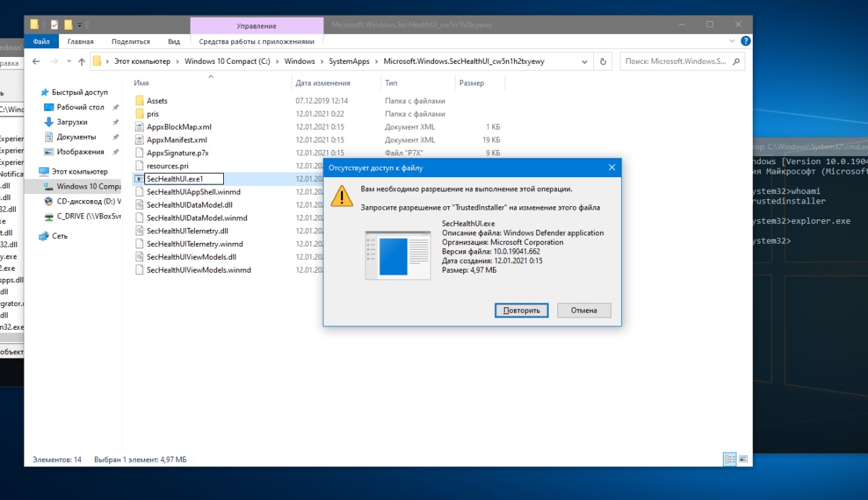The width and height of the screenshot is (868, 500).
Task: Click Windows 10 Compact (C:) breadcrumb
Action: click(x=227, y=61)
